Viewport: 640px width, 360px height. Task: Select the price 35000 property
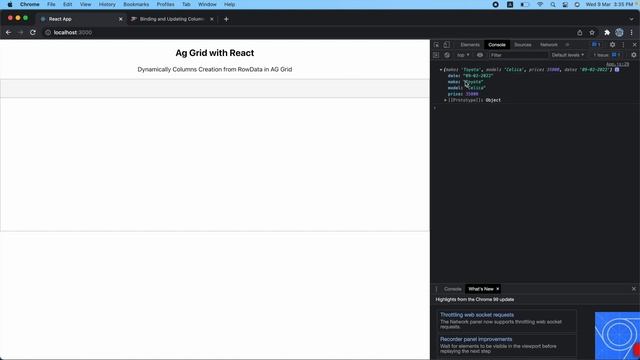463,94
